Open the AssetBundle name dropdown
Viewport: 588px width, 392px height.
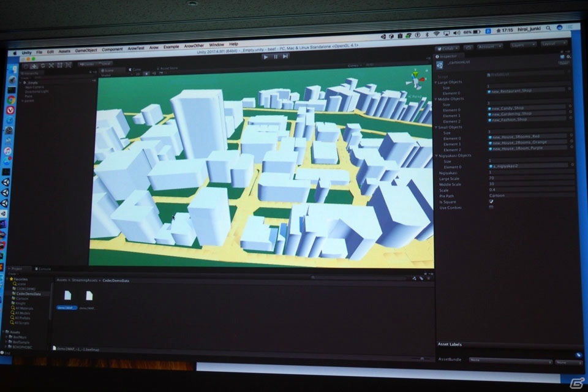tap(510, 361)
